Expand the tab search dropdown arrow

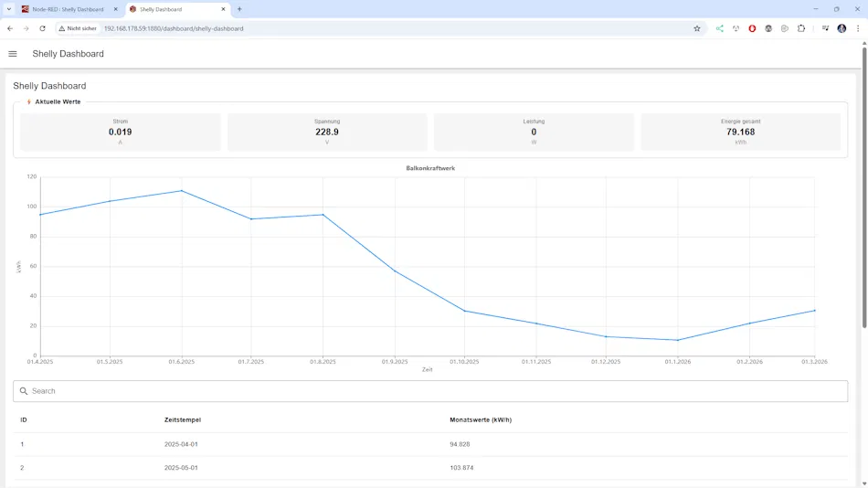[x=8, y=9]
